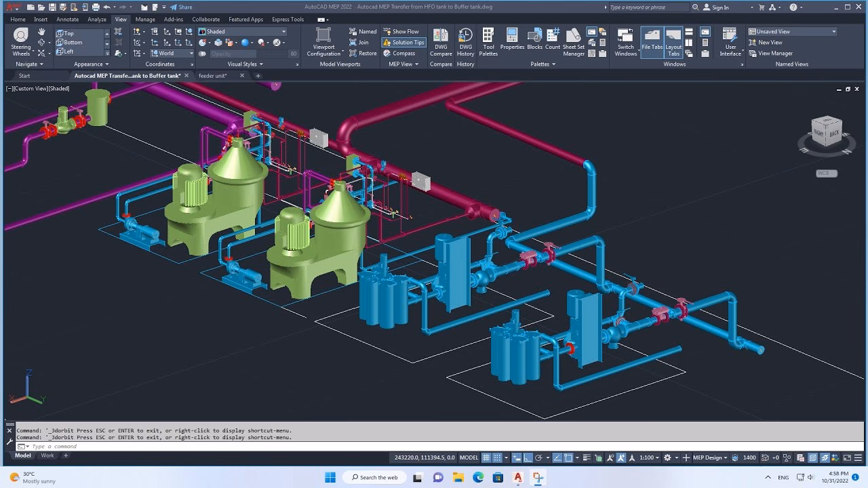Run a DWG Compare
This screenshot has height=488, width=868.
click(x=441, y=41)
